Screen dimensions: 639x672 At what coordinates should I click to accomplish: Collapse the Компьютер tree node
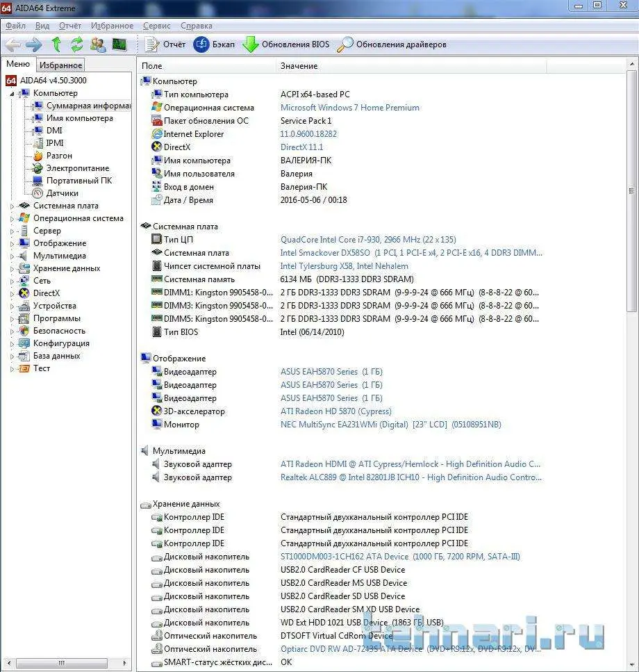pos(12,93)
